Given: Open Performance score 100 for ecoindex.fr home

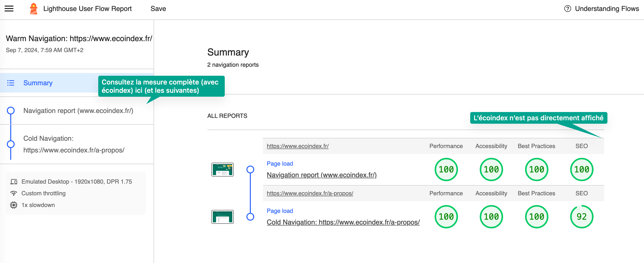Looking at the screenshot, I should point(446,169).
